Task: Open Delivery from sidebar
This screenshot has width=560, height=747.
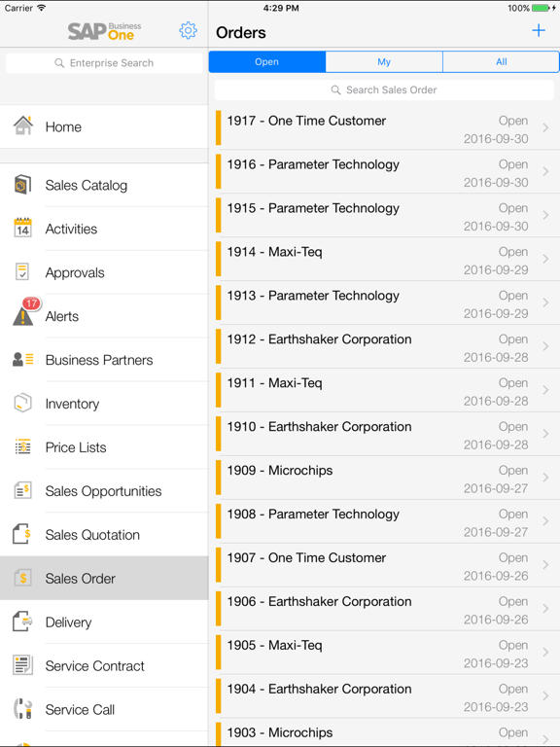Action: [104, 622]
